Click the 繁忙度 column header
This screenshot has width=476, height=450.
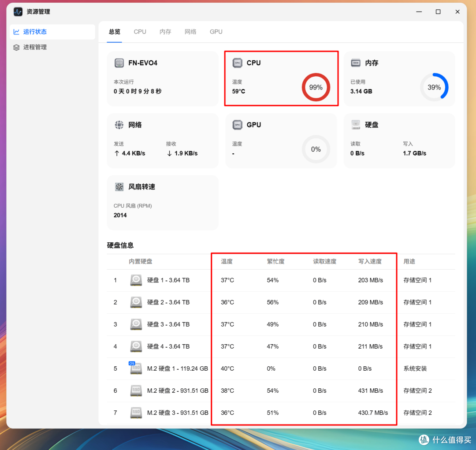click(275, 261)
